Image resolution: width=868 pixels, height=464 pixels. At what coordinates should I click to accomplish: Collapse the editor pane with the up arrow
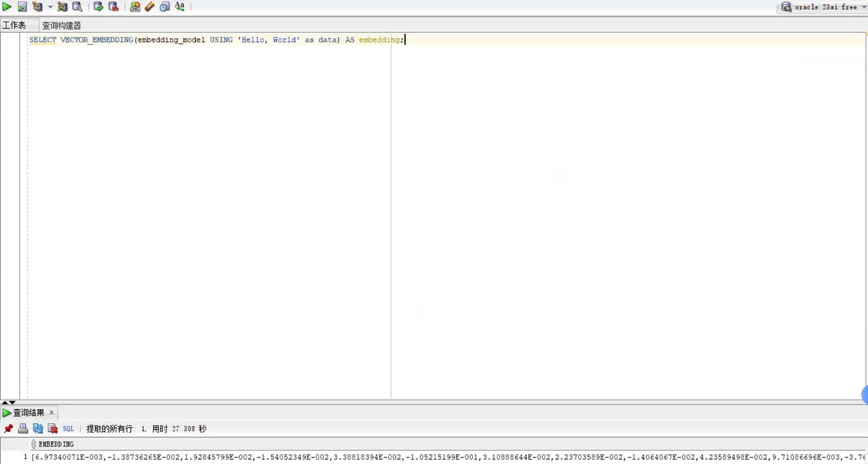click(x=4, y=403)
